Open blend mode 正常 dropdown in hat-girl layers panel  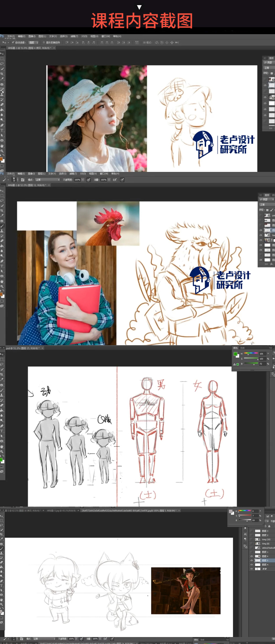(269, 68)
